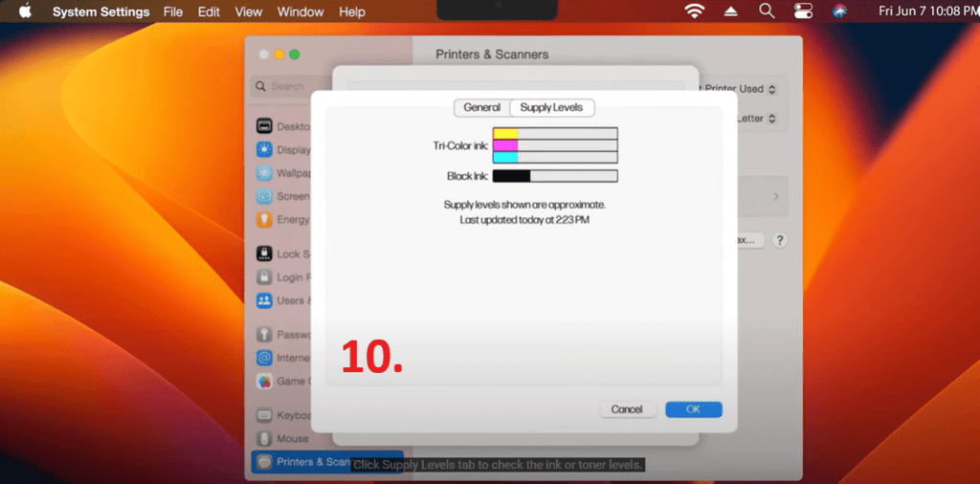980x484 pixels.
Task: Click the help question mark button
Action: click(x=781, y=240)
